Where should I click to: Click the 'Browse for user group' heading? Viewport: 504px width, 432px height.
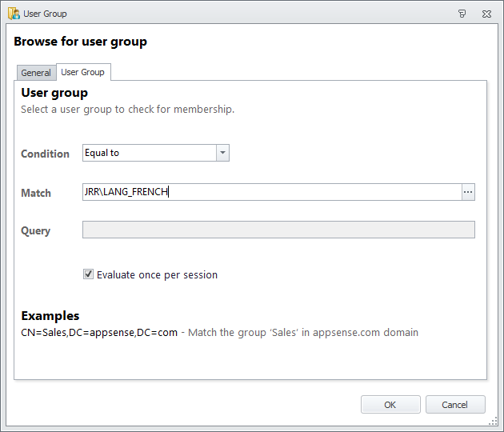coord(80,42)
